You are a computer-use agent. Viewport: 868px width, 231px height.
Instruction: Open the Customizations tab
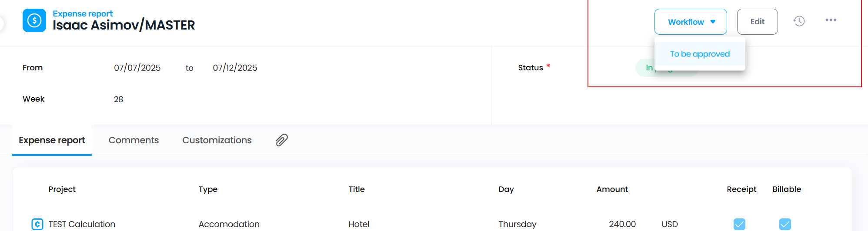pyautogui.click(x=217, y=140)
